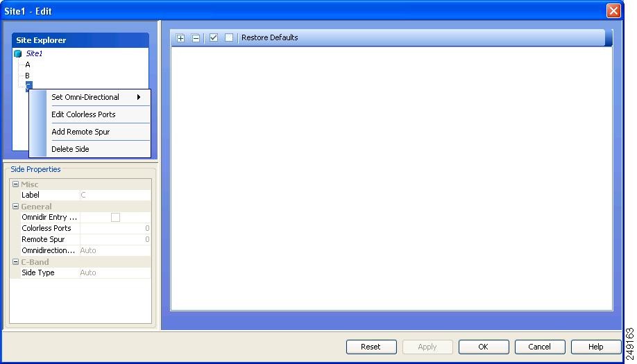Click the Site Explorer panel header

pos(80,40)
